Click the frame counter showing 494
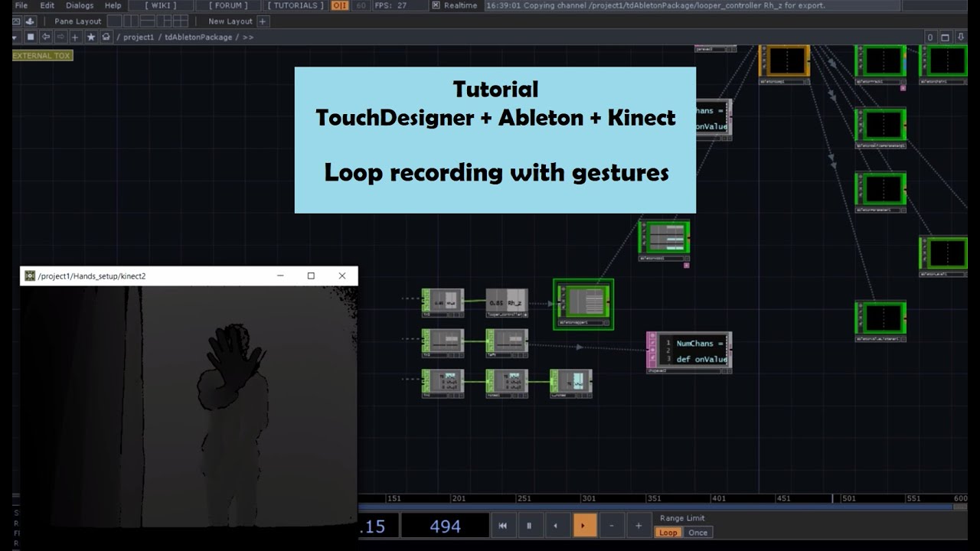980x551 pixels. click(445, 526)
